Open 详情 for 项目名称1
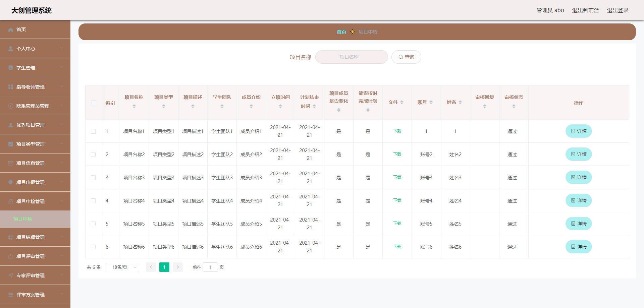 point(579,131)
